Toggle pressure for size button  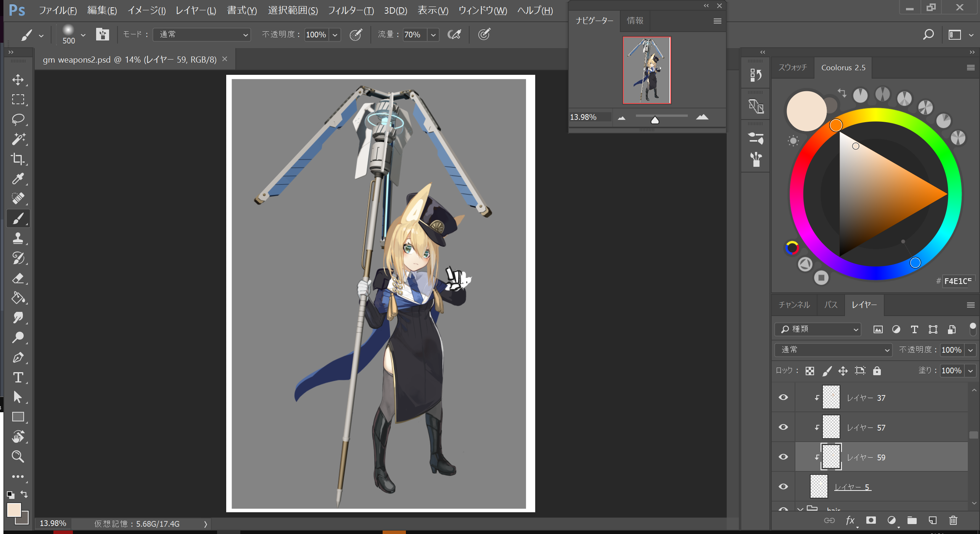(x=484, y=35)
